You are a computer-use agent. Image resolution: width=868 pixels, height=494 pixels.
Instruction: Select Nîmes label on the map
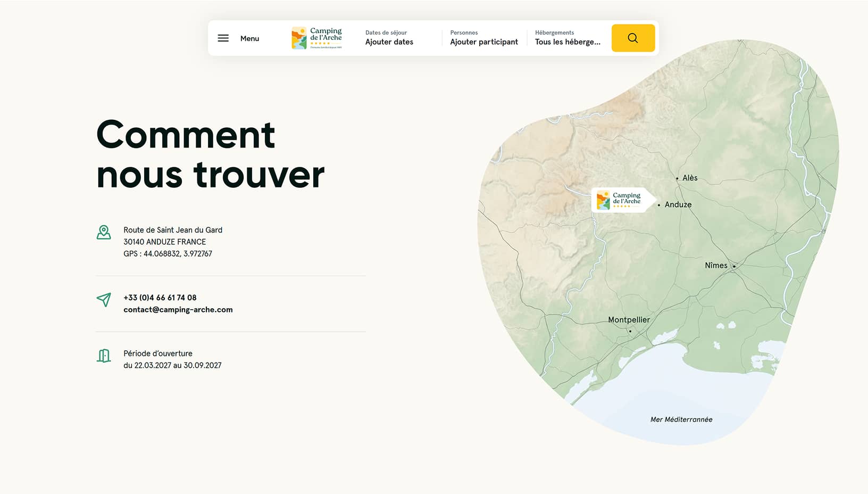[716, 265]
